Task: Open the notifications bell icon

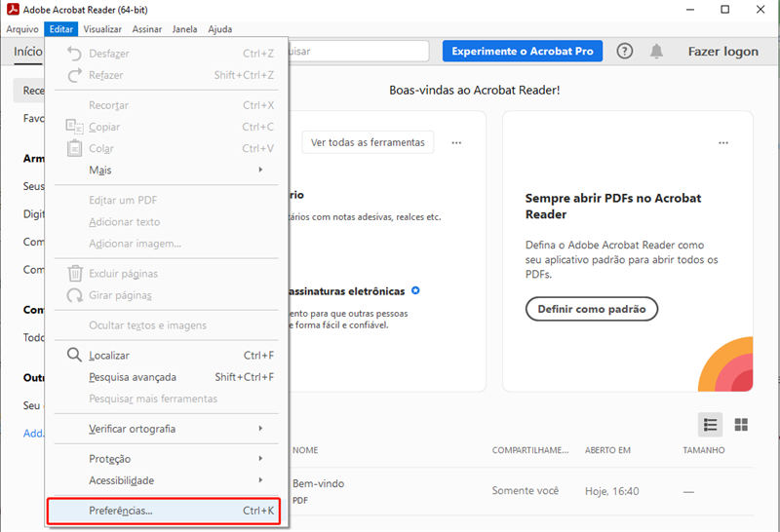Action: [656, 51]
